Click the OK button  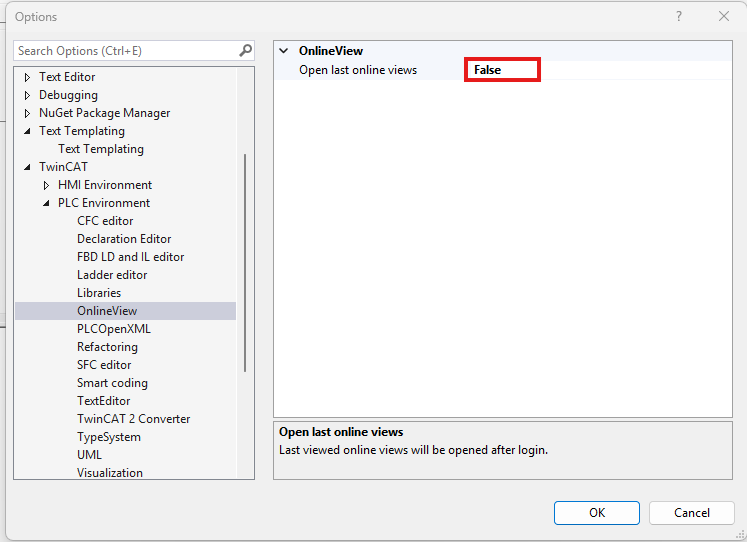(x=596, y=513)
